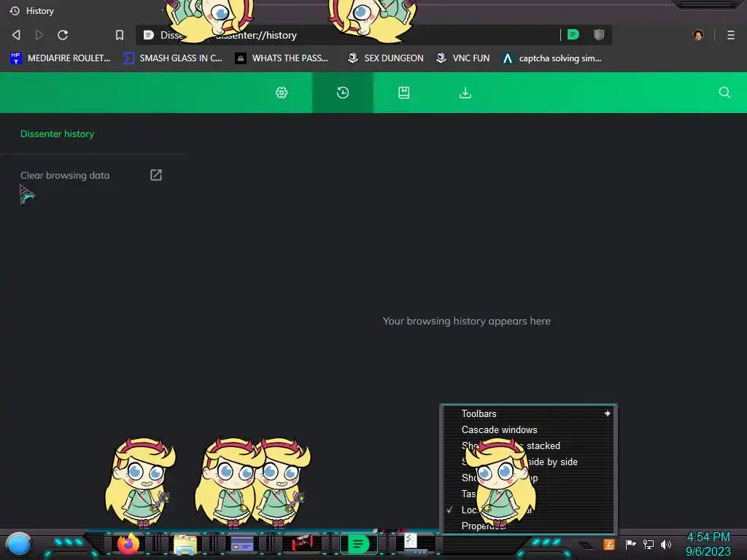Reload the history page
The image size is (747, 560).
[63, 35]
